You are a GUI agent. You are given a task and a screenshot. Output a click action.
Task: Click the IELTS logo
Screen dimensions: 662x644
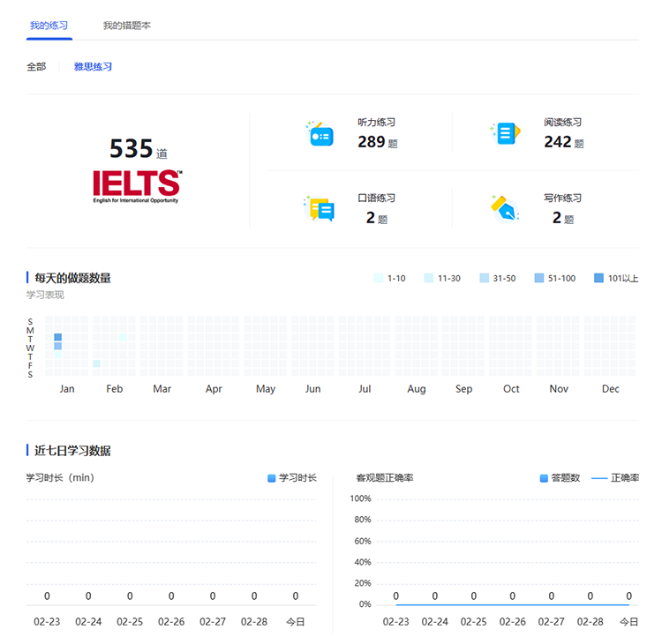coord(137,186)
